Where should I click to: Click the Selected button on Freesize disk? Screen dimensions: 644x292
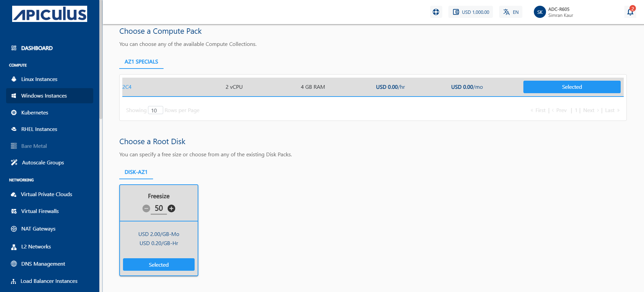click(158, 265)
